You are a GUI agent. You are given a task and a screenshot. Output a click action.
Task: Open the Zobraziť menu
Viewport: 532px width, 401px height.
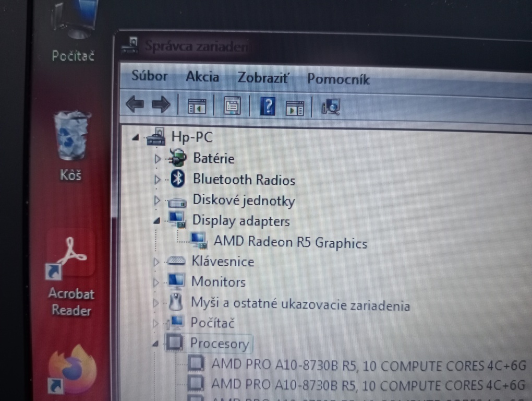point(262,78)
